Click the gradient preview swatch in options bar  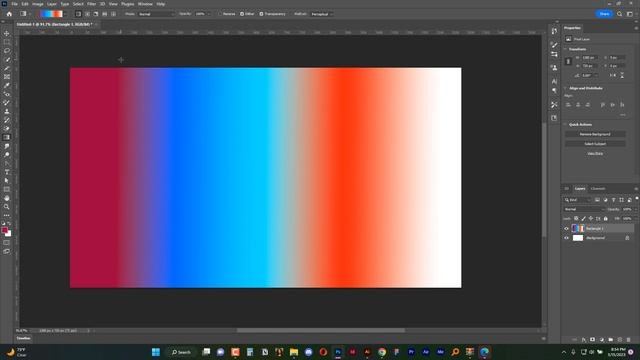coord(51,14)
